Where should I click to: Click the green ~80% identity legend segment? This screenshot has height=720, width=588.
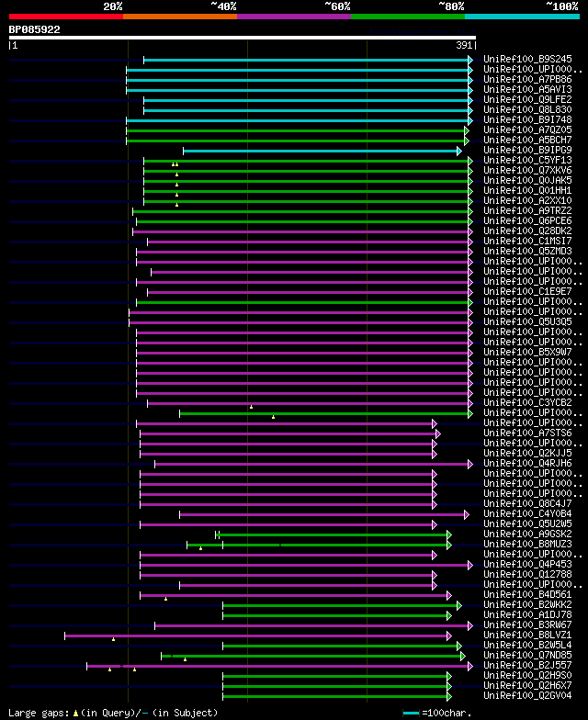(408, 17)
